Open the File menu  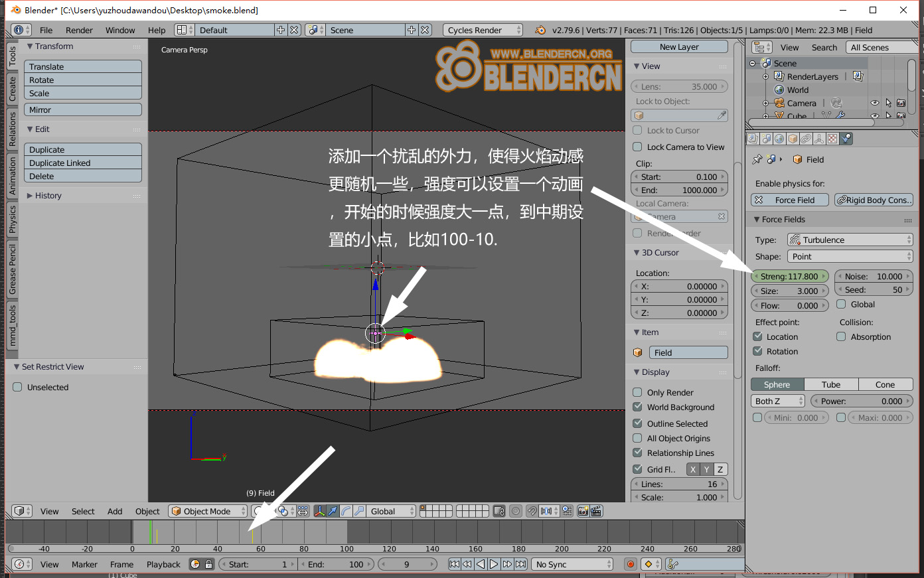point(46,30)
